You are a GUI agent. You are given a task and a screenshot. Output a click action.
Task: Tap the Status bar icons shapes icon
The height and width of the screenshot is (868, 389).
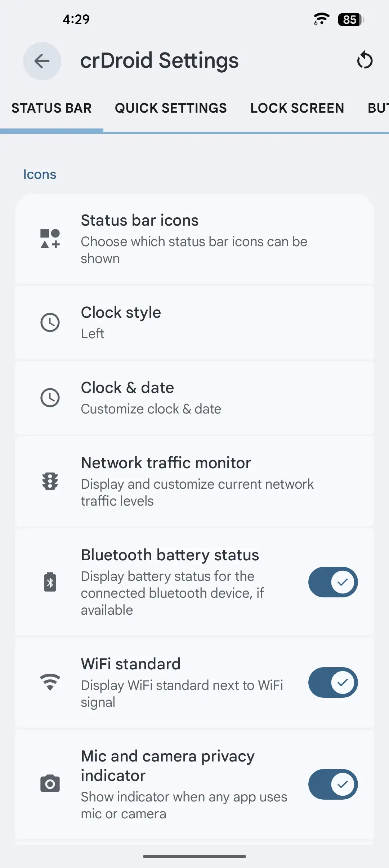coord(50,239)
